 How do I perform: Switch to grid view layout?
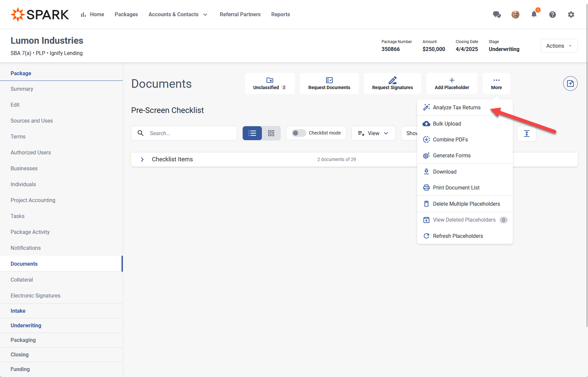(271, 133)
